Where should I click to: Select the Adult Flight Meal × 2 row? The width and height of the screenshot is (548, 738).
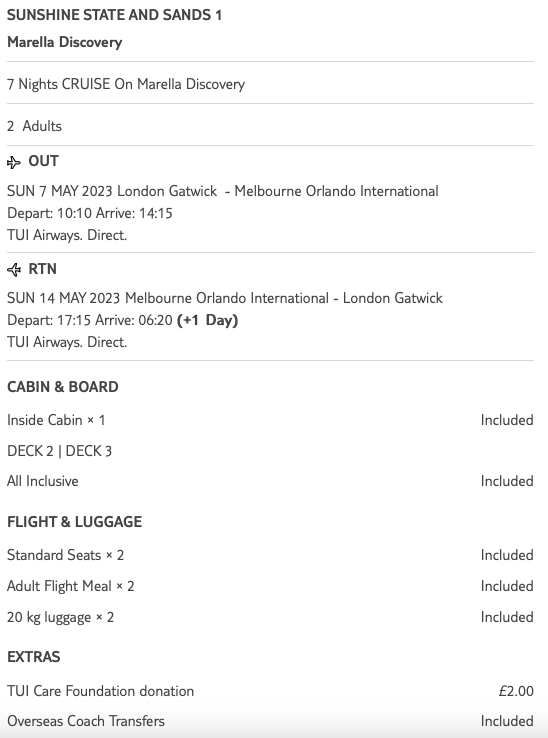point(270,586)
